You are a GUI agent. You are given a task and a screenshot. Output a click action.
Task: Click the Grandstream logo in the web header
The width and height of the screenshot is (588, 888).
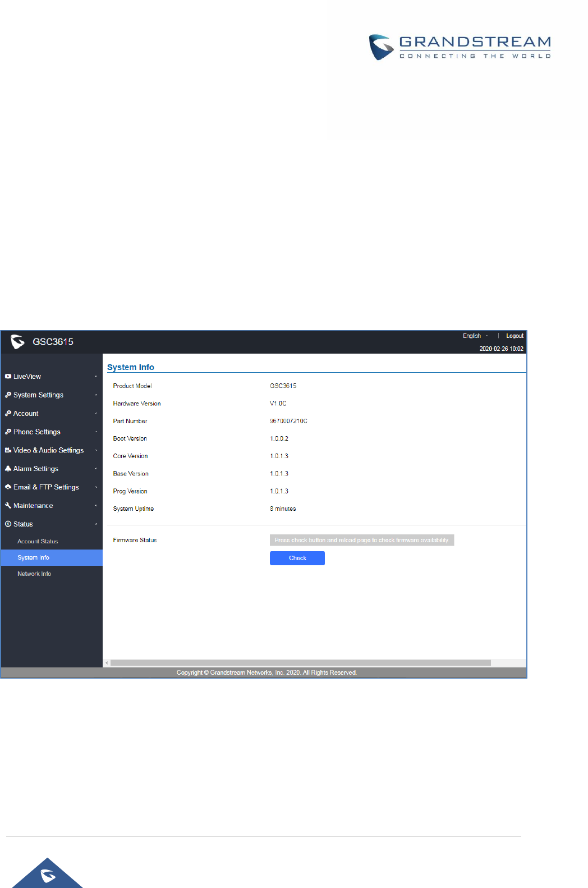point(17,342)
